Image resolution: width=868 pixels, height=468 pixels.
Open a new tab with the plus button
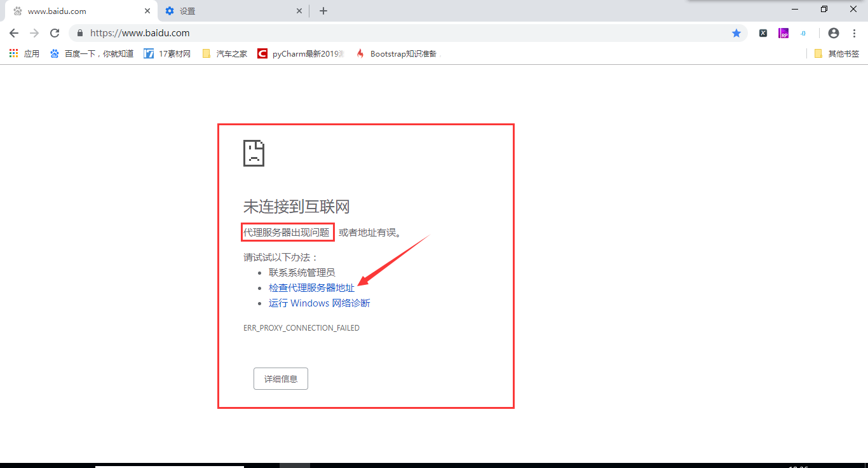(x=323, y=11)
